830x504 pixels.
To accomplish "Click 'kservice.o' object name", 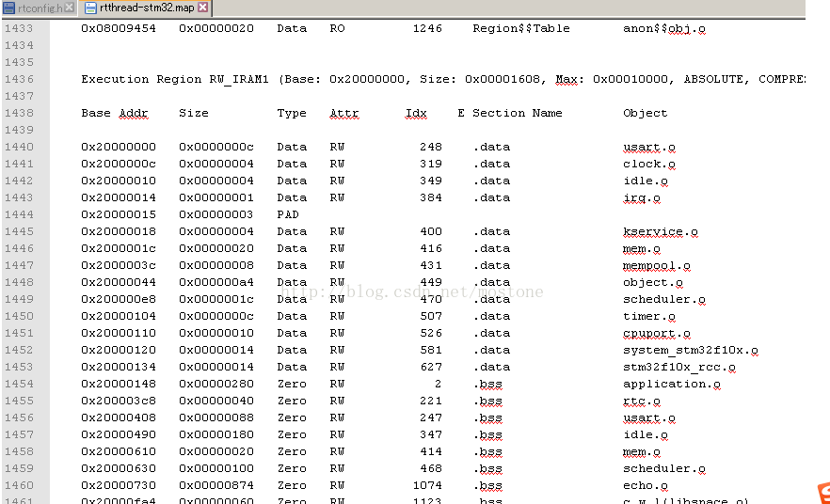I will 660,231.
